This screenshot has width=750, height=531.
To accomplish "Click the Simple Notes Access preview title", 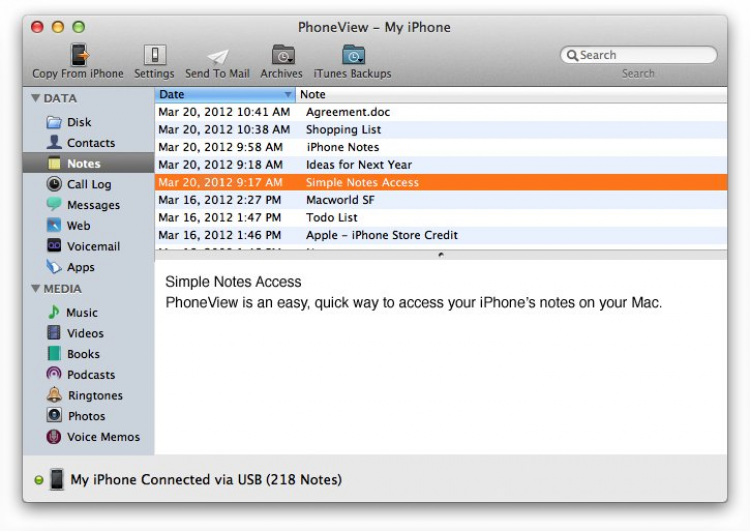I will (233, 282).
